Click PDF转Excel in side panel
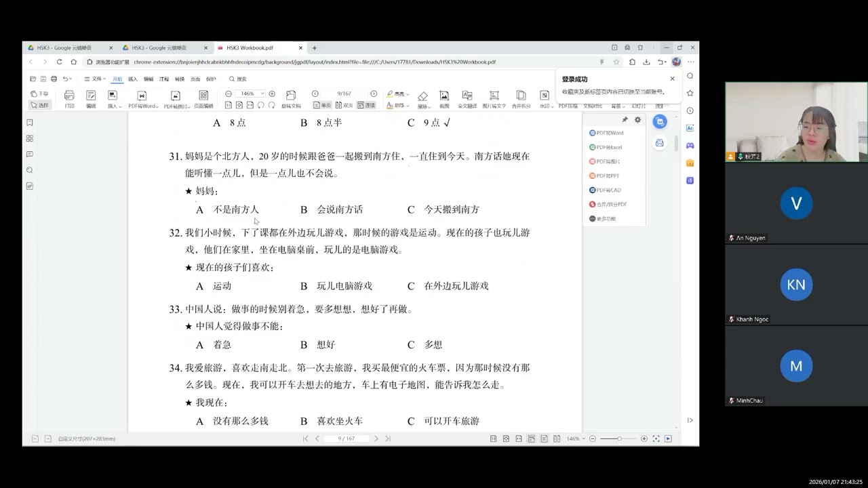 tap(606, 147)
